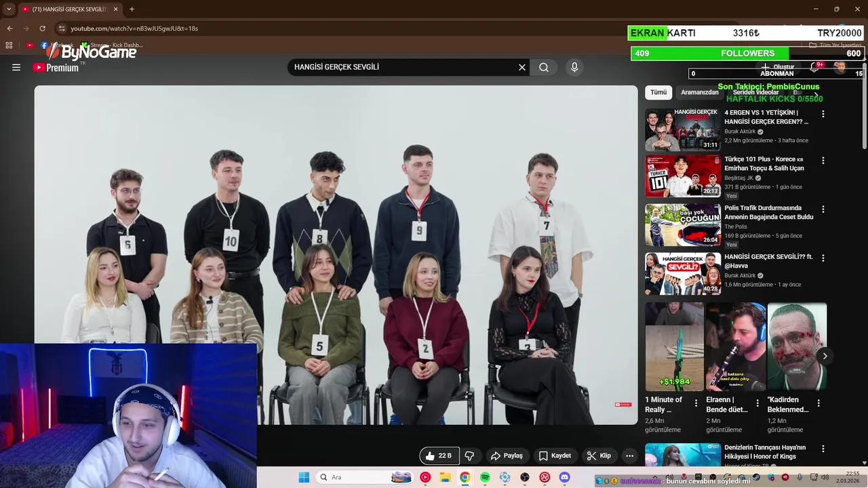Viewport: 868px width, 488px height.
Task: Open options for 1 Minute of Really short
Action: [x=696, y=403]
